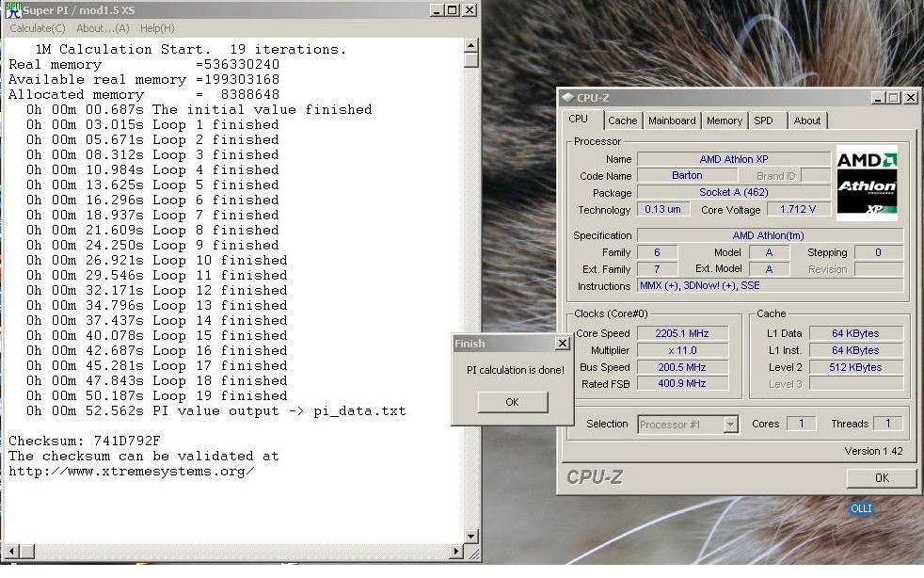The width and height of the screenshot is (924, 578).
Task: Click the http://www.xtremesystems.org/ text
Action: (x=132, y=472)
